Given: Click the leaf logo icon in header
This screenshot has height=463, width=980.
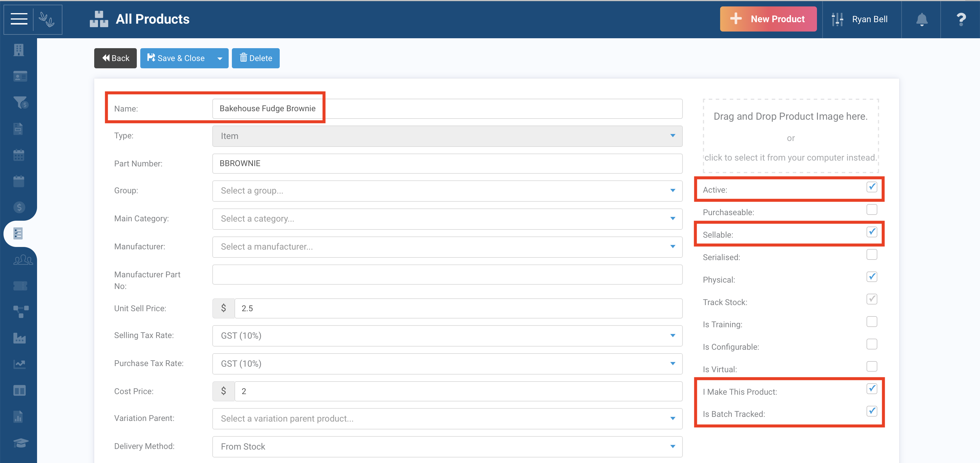Looking at the screenshot, I should click(x=47, y=20).
